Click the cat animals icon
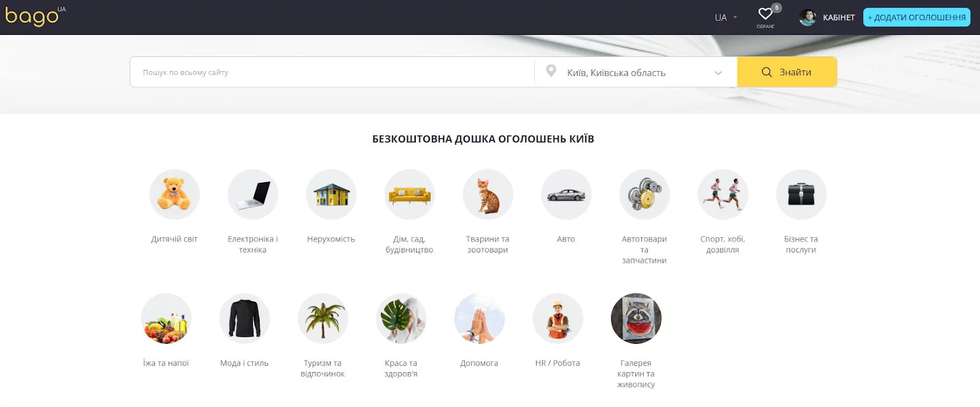 tap(488, 194)
